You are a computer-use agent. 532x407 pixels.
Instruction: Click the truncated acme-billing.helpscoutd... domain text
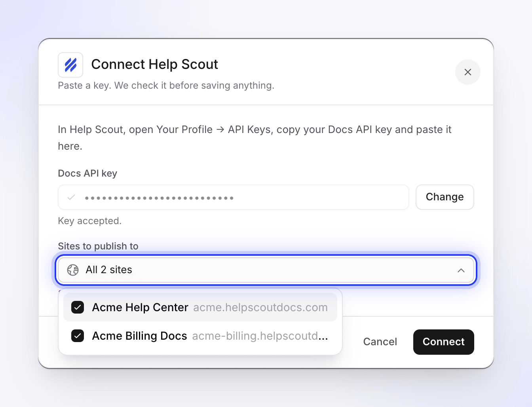260,336
